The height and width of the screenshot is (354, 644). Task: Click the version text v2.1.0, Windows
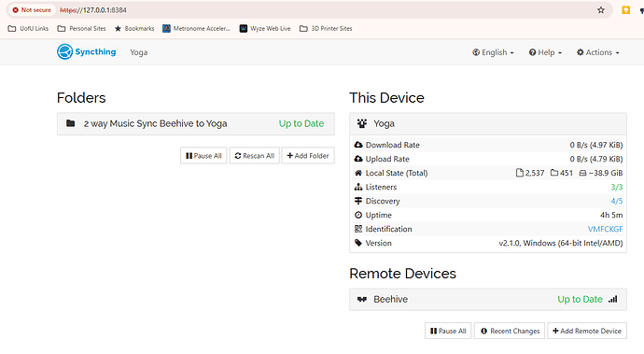(561, 243)
